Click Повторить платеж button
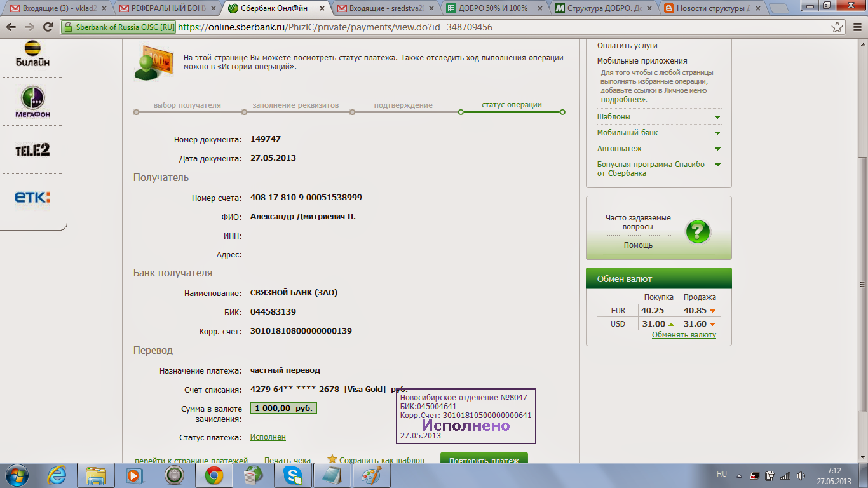The height and width of the screenshot is (488, 868). point(484,459)
